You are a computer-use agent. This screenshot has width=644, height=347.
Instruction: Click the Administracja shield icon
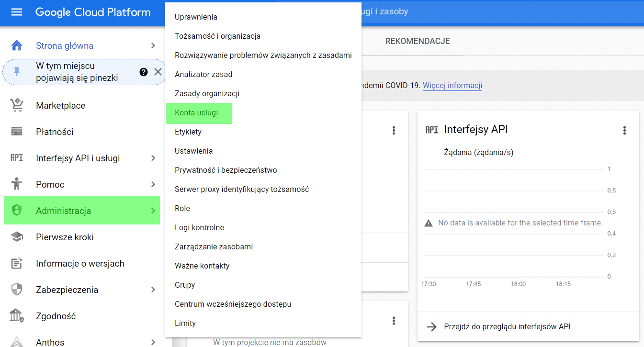17,211
